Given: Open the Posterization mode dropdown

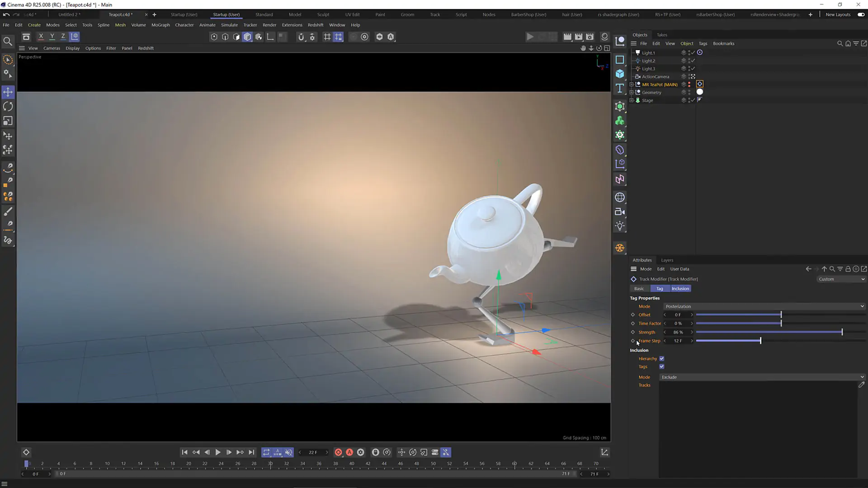Looking at the screenshot, I should click(764, 306).
